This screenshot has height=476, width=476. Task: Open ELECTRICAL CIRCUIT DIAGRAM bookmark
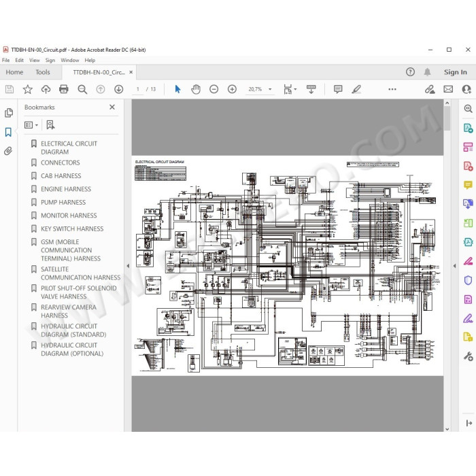pyautogui.click(x=69, y=148)
